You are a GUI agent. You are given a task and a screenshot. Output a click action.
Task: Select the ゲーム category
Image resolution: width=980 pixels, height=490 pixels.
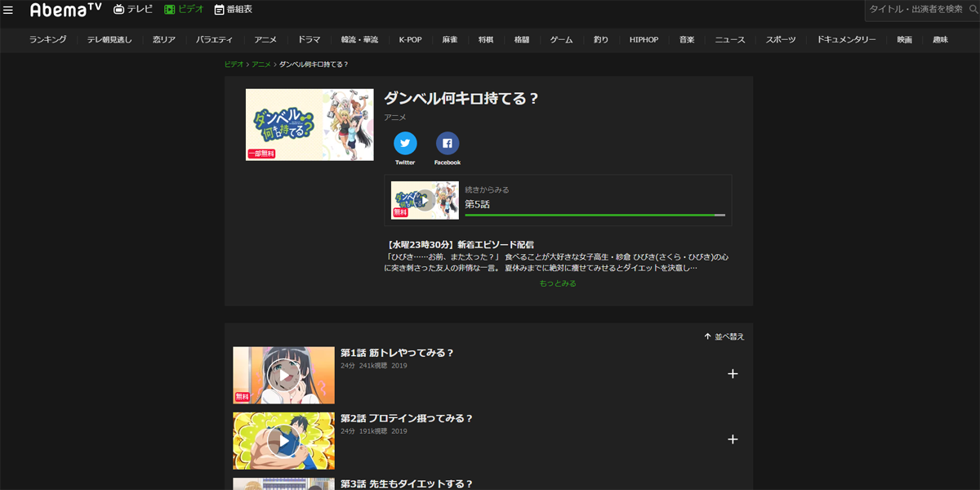(561, 39)
